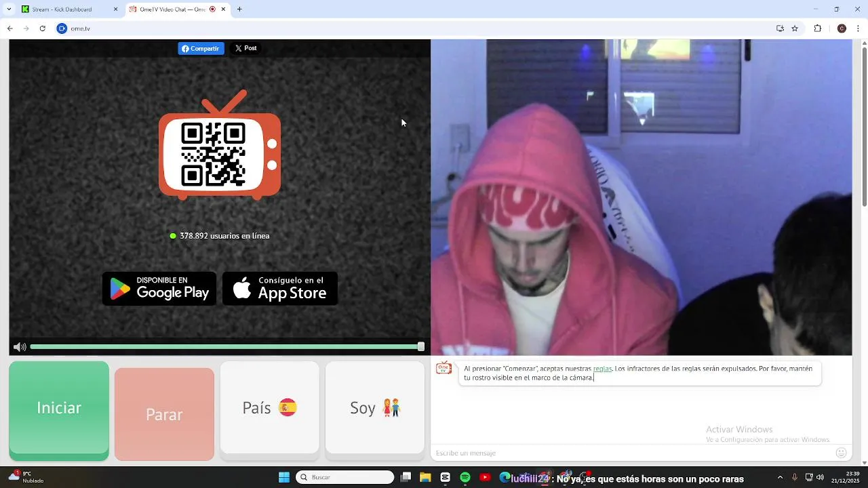Bookmark this page with star icon
The width and height of the screenshot is (868, 488).
[795, 28]
